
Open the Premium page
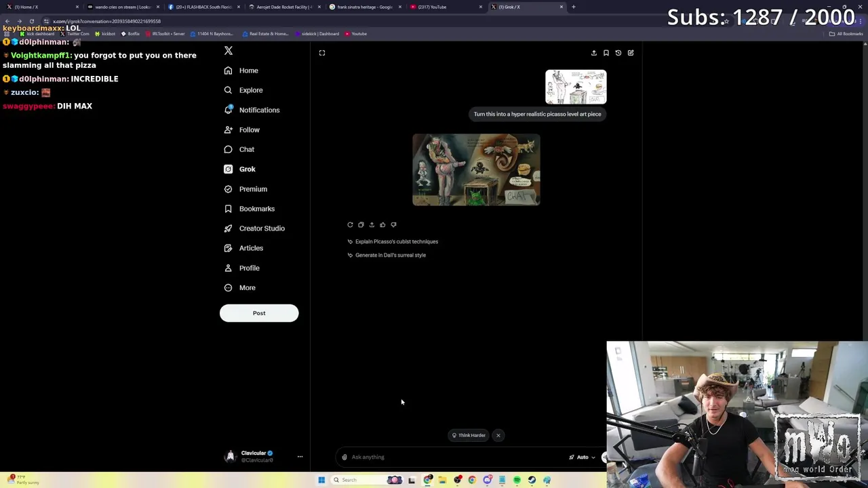pos(245,189)
